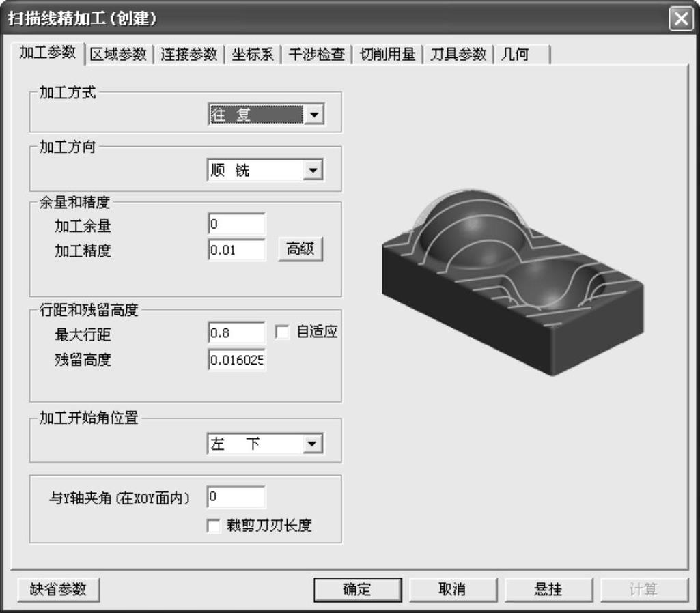
Task: Switch to the 刀具参数 tab
Action: pos(458,55)
